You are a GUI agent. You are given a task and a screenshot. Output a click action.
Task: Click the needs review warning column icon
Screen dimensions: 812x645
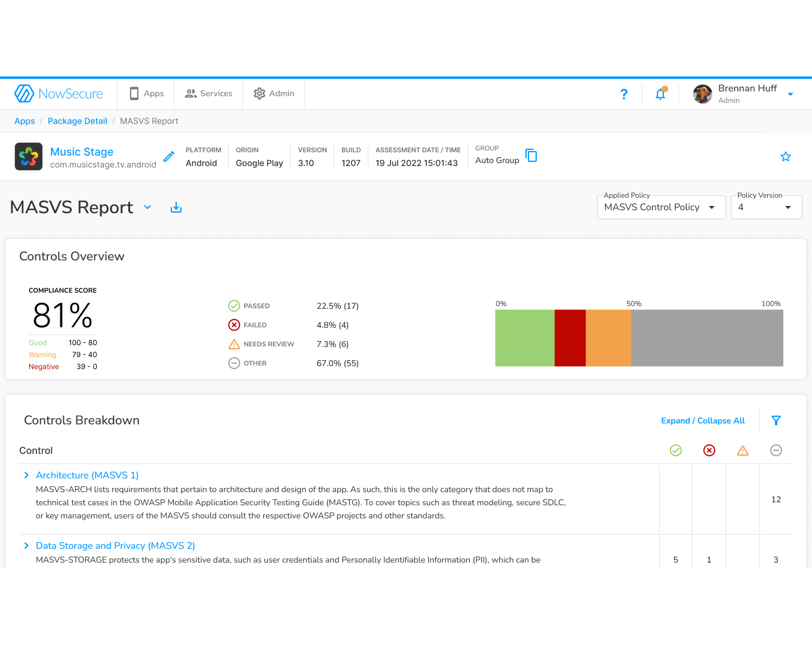click(743, 450)
